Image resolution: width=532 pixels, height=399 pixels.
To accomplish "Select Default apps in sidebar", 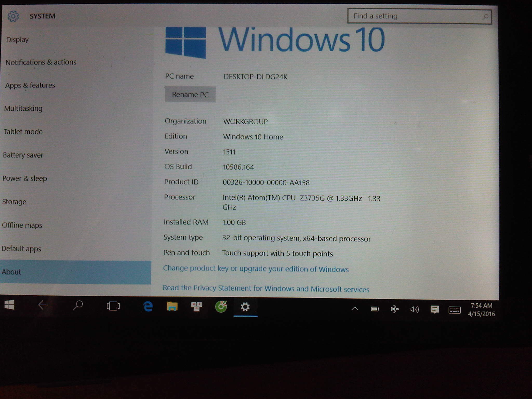I will pyautogui.click(x=21, y=249).
